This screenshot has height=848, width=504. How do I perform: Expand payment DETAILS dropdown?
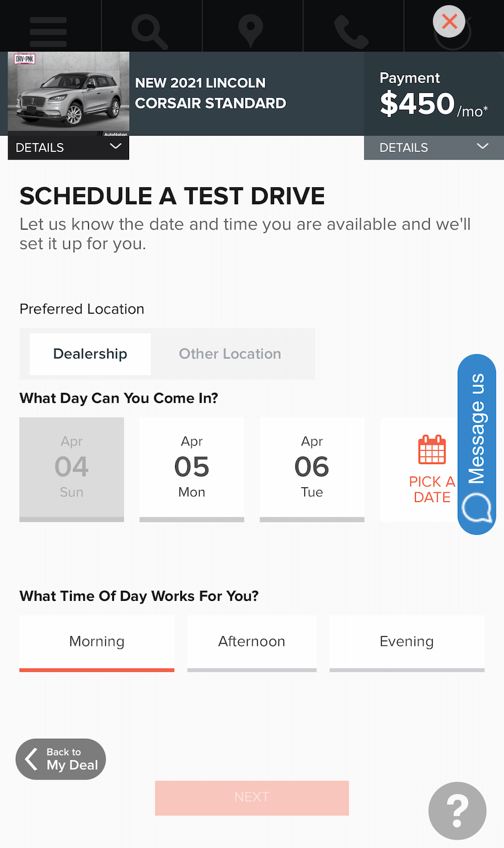433,148
